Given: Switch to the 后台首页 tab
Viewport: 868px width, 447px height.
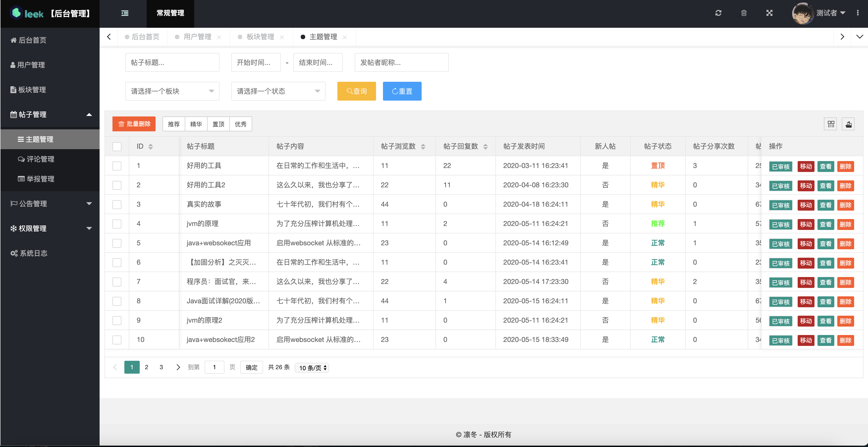Looking at the screenshot, I should (142, 37).
